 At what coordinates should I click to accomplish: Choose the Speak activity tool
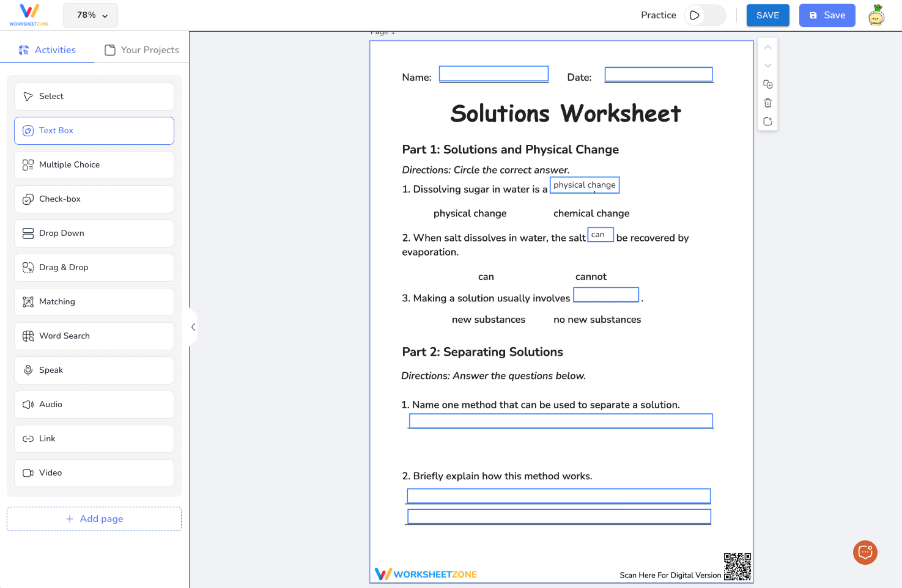tap(94, 370)
